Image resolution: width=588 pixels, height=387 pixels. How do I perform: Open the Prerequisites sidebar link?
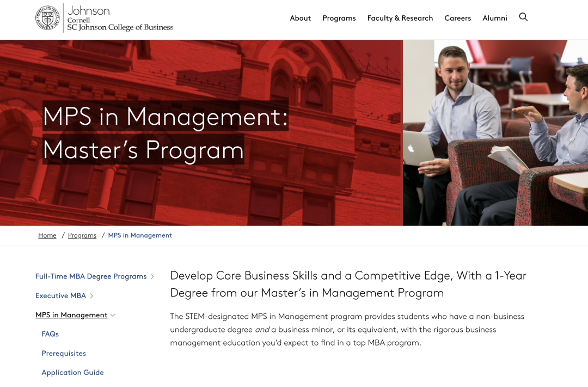click(64, 353)
